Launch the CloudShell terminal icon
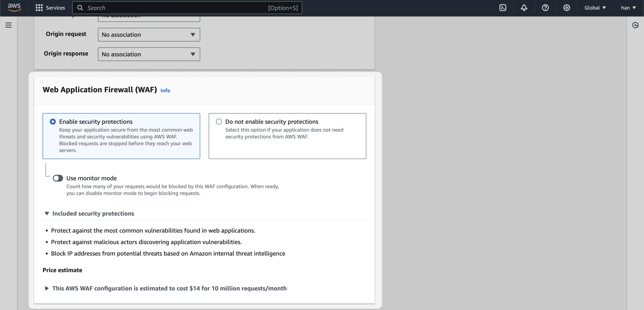Image resolution: width=644 pixels, height=310 pixels. tap(503, 8)
